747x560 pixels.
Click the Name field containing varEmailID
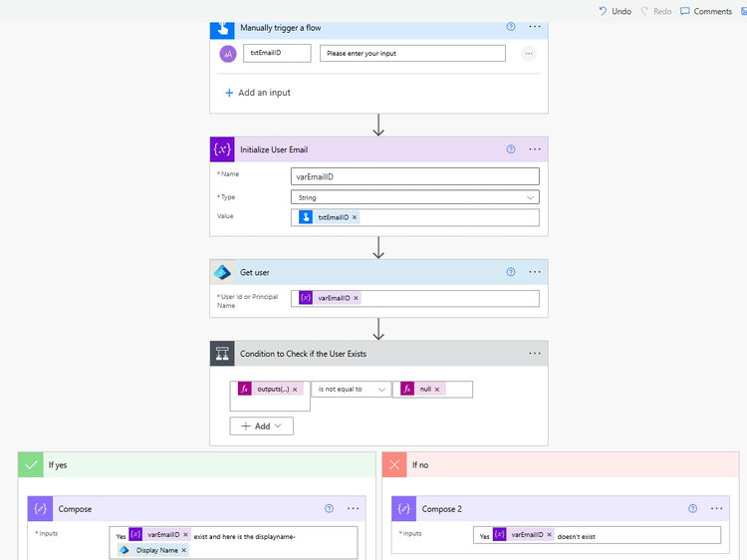pos(415,176)
